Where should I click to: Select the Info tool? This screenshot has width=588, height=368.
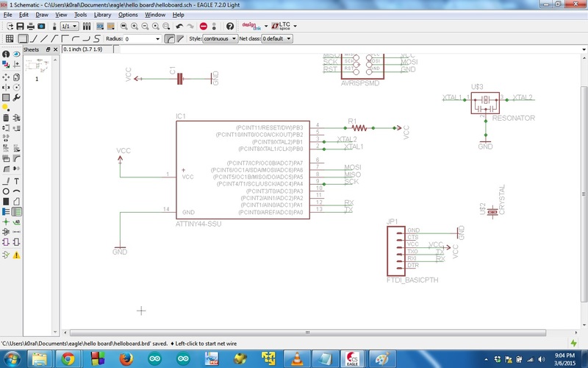(x=6, y=54)
